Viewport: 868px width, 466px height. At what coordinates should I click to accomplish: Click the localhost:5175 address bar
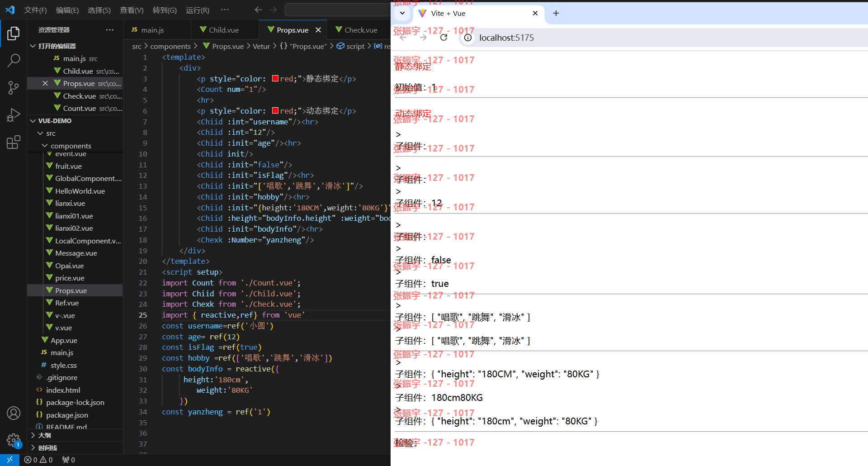506,38
